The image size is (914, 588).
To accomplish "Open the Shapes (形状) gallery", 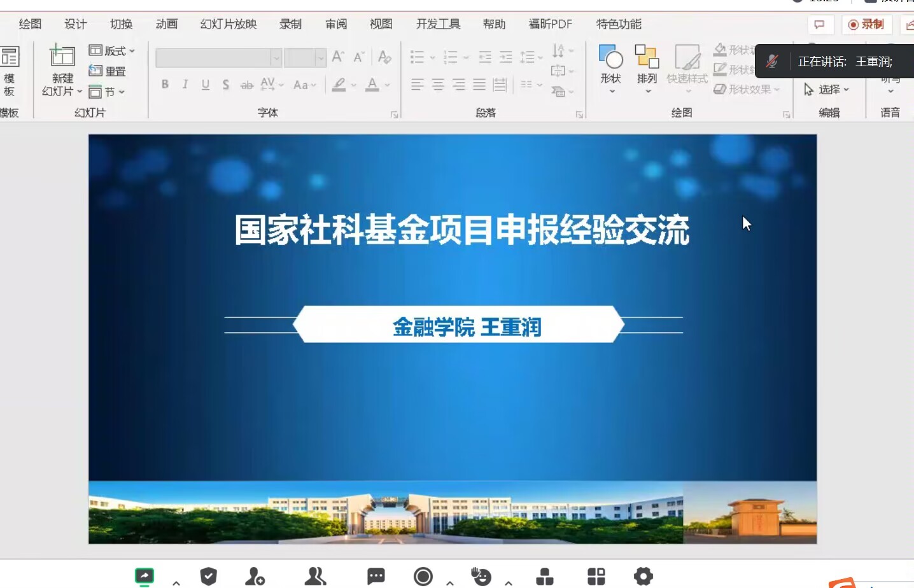I will coord(611,69).
